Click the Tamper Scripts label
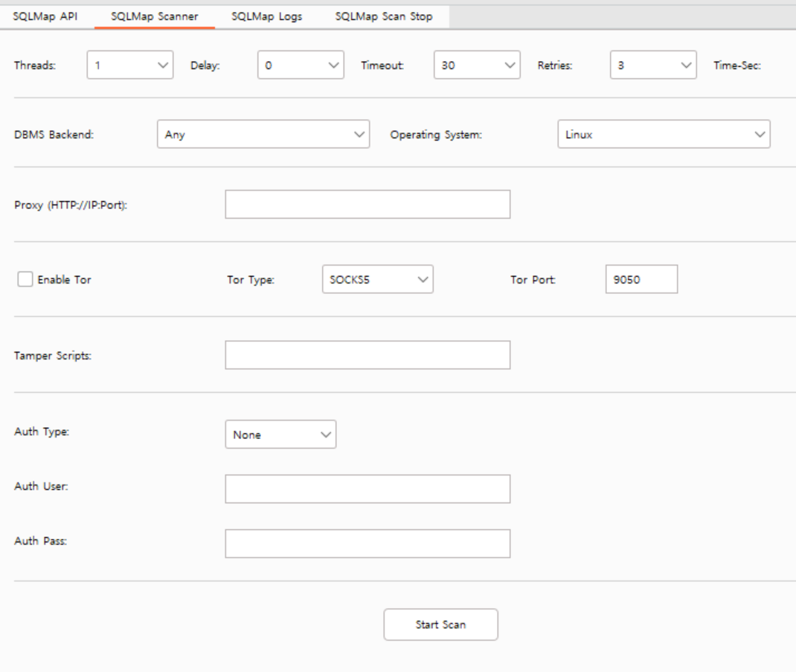Screen dimensions: 796x672 coord(53,356)
